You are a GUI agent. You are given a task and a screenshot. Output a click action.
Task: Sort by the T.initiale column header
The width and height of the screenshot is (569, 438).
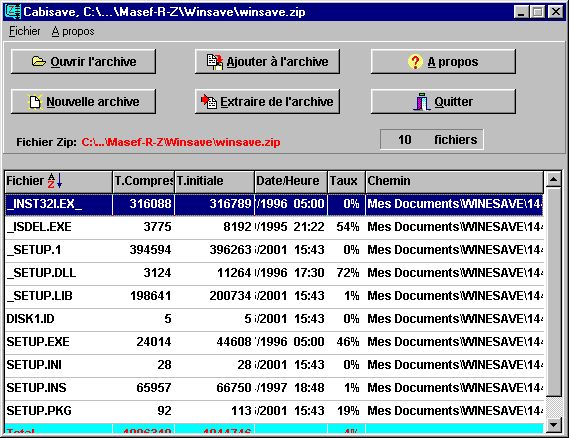pyautogui.click(x=214, y=181)
